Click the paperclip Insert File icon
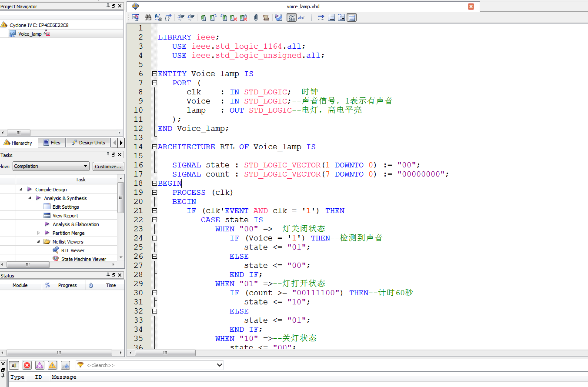This screenshot has width=588, height=387. click(x=256, y=17)
